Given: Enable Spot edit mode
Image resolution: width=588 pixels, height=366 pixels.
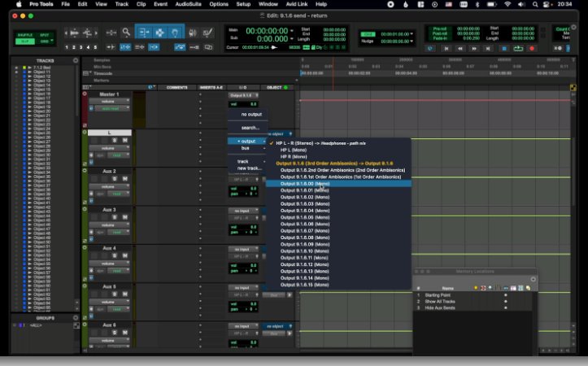Looking at the screenshot, I should pyautogui.click(x=45, y=35).
